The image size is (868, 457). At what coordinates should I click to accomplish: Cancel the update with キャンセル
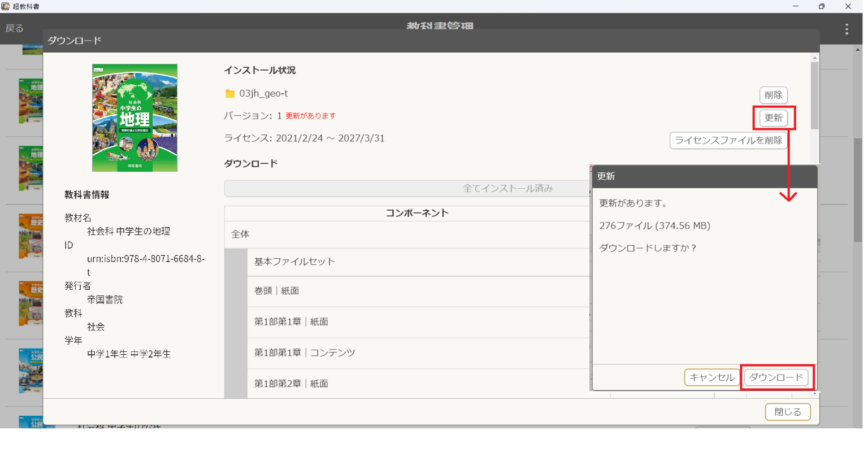click(x=711, y=377)
